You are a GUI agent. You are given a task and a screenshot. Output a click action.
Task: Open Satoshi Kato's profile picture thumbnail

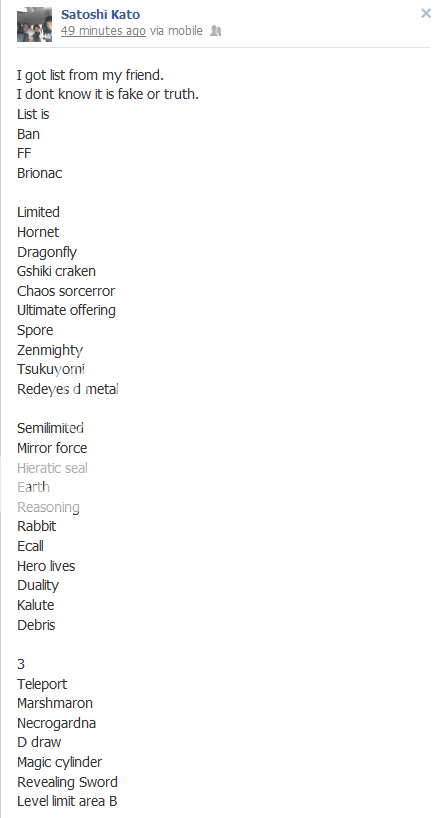(x=34, y=24)
